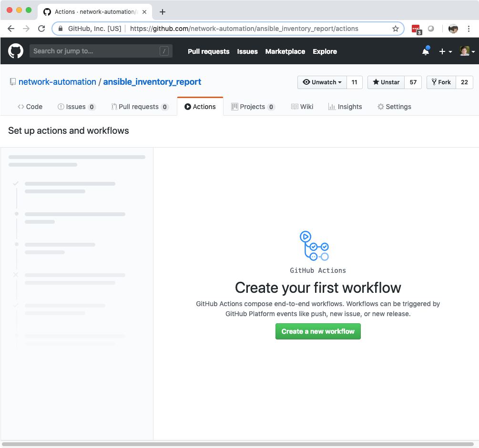The width and height of the screenshot is (479, 448).
Task: View the 11 watchers count
Action: [x=354, y=82]
